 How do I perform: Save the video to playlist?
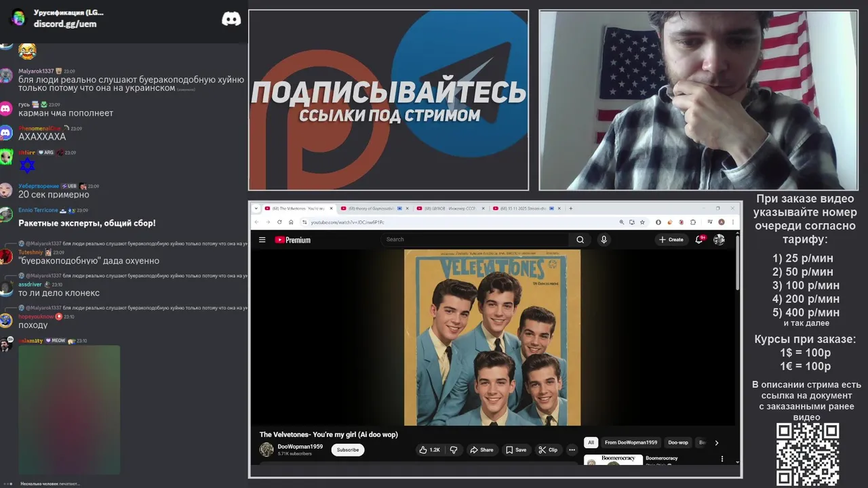[516, 449]
